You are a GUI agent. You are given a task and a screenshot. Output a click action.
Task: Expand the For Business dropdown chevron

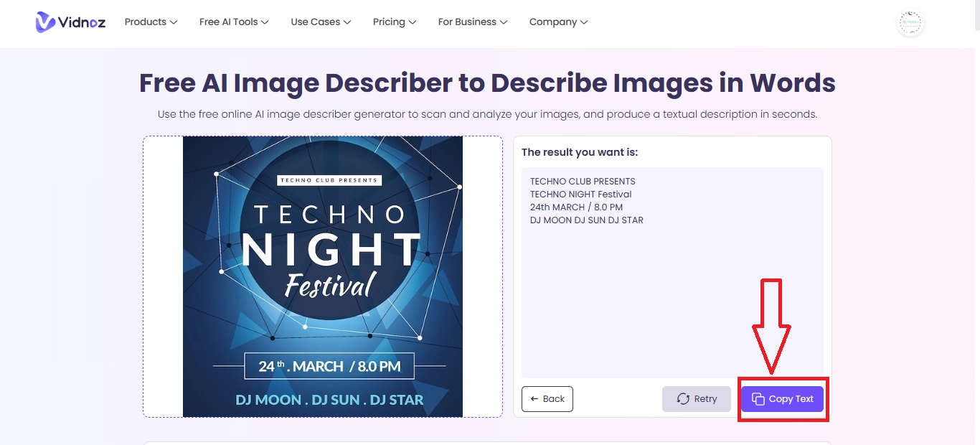pos(504,22)
